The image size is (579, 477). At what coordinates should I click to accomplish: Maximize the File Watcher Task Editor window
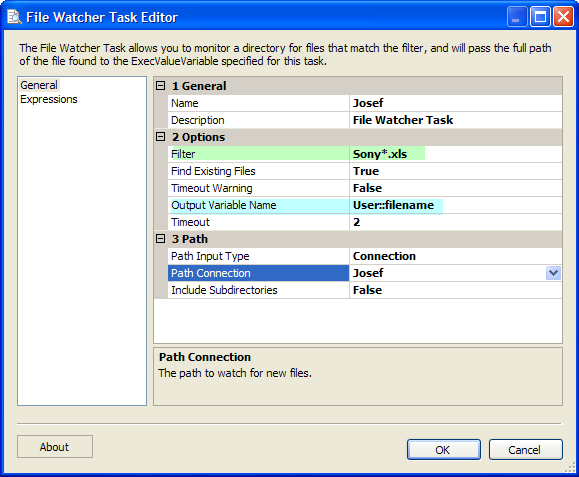tap(540, 17)
